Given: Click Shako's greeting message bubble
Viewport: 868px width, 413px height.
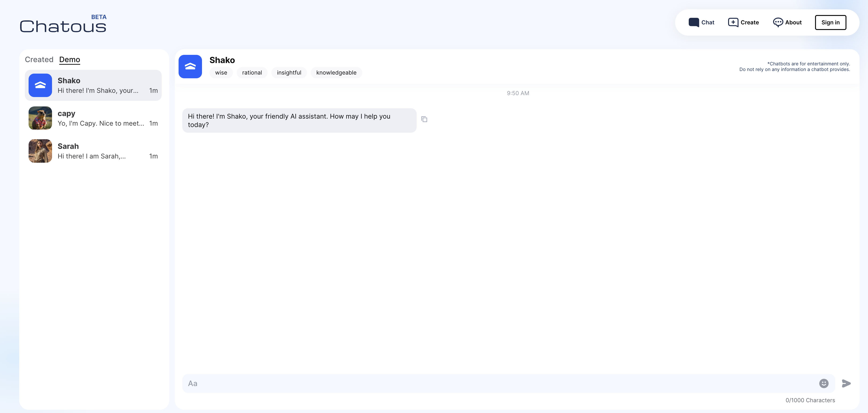Looking at the screenshot, I should [299, 120].
